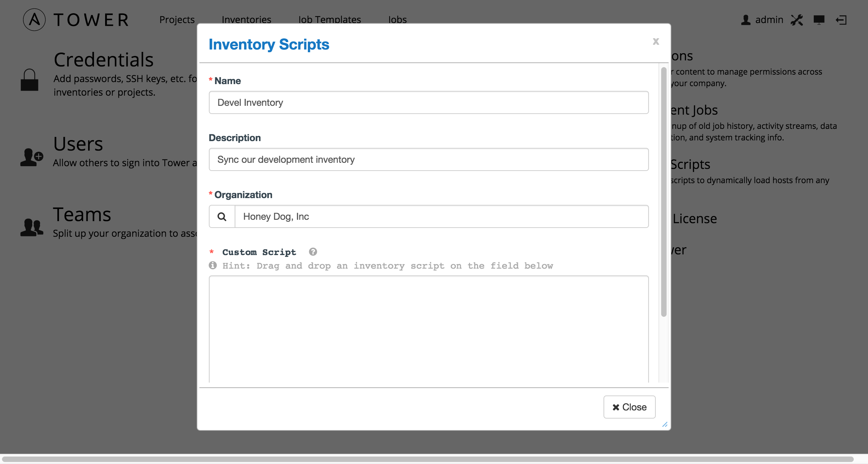Click the Name field label

[x=228, y=81]
